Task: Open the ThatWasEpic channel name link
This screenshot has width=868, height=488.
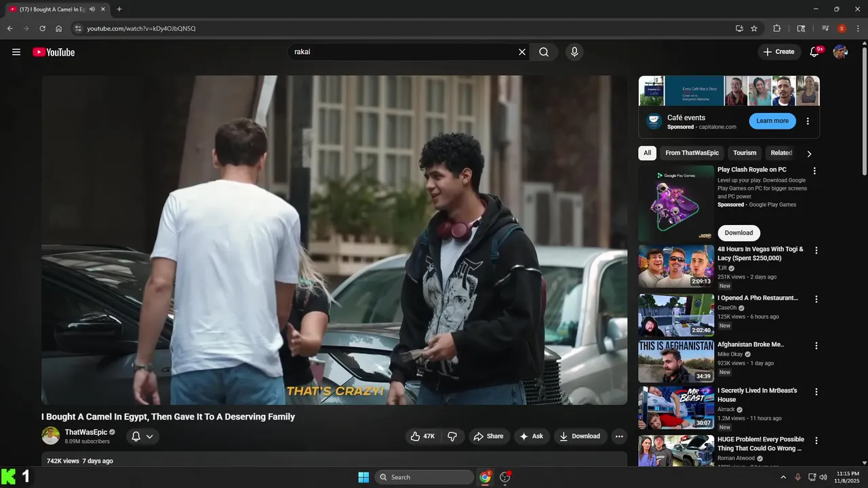Action: click(x=86, y=432)
